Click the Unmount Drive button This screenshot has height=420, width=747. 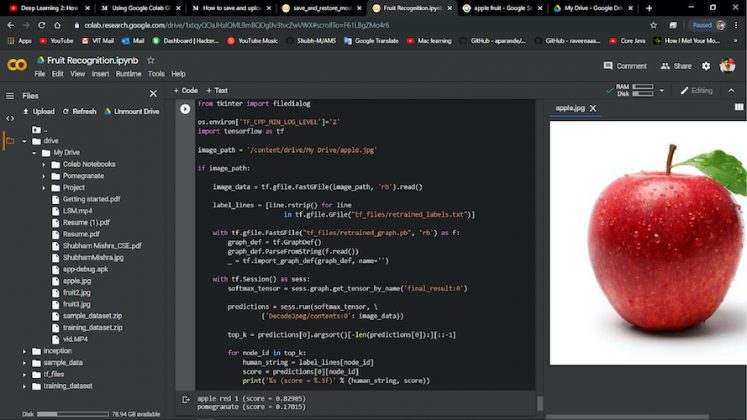(131, 111)
